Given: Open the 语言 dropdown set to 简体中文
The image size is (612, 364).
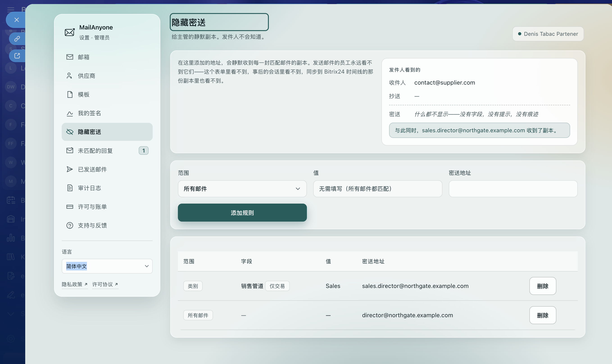Looking at the screenshot, I should coord(107,266).
